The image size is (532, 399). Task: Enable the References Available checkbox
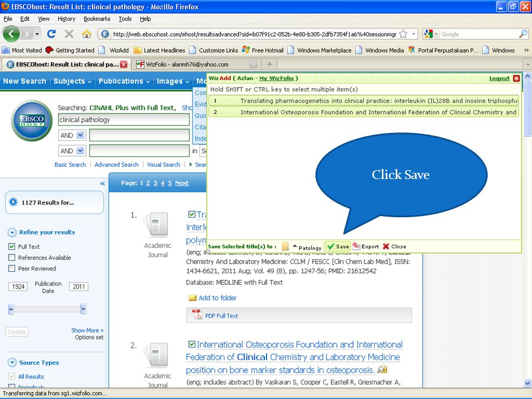coord(12,258)
